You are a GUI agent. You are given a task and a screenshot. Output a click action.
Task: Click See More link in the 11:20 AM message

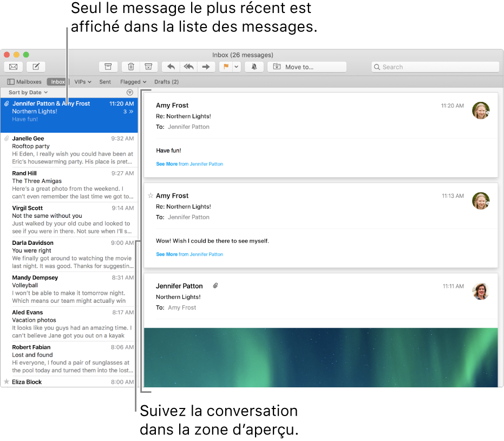189,164
